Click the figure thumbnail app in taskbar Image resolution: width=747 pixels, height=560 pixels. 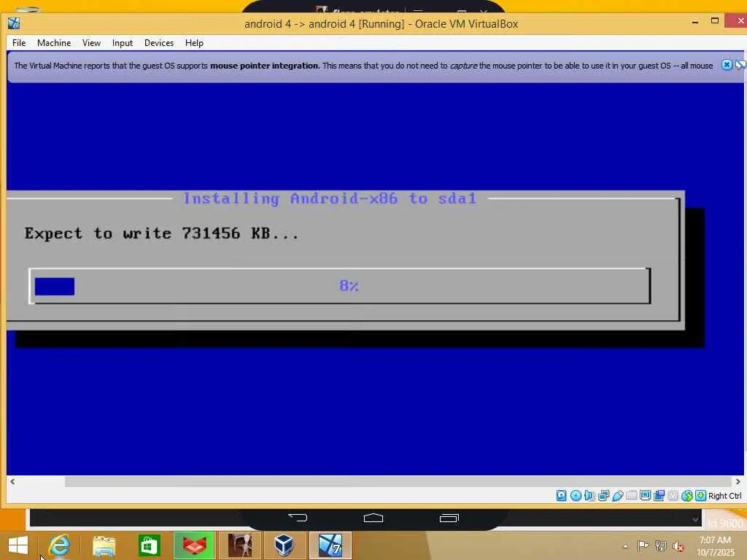pyautogui.click(x=239, y=545)
